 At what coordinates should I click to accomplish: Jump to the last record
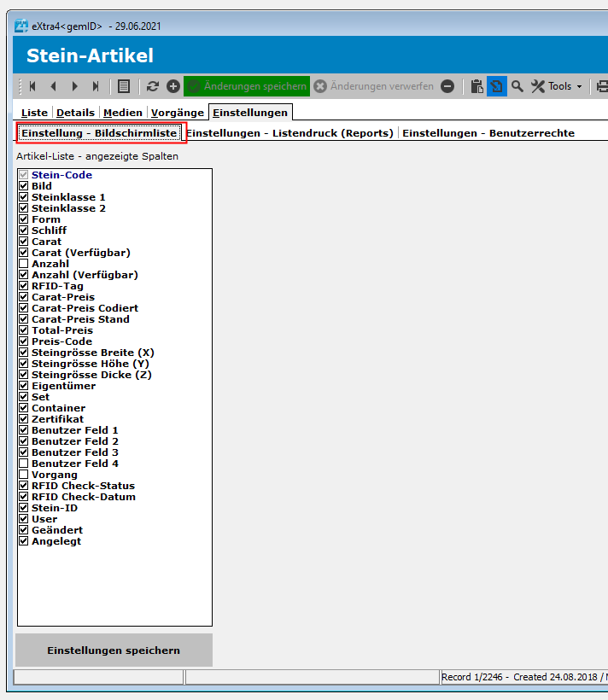pyautogui.click(x=96, y=86)
